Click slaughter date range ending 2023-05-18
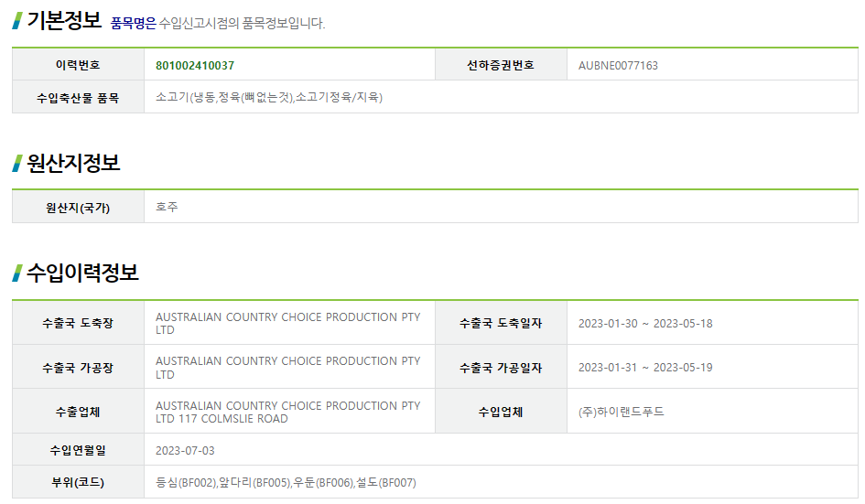Viewport: 865px width, 504px height. click(x=645, y=324)
